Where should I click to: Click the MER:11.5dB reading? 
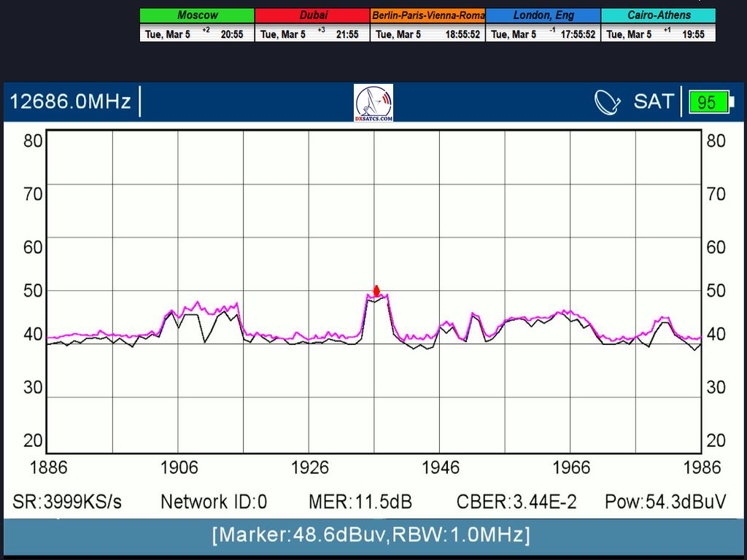coord(360,502)
